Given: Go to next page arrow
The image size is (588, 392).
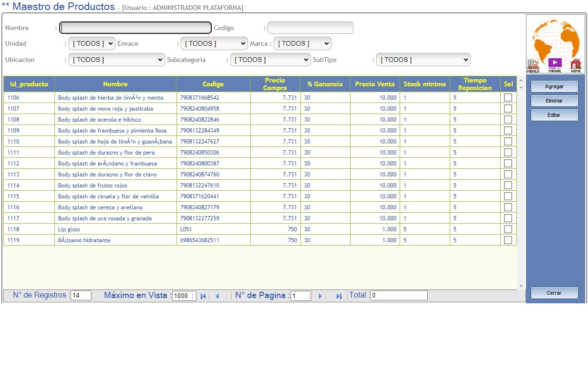Looking at the screenshot, I should [320, 296].
